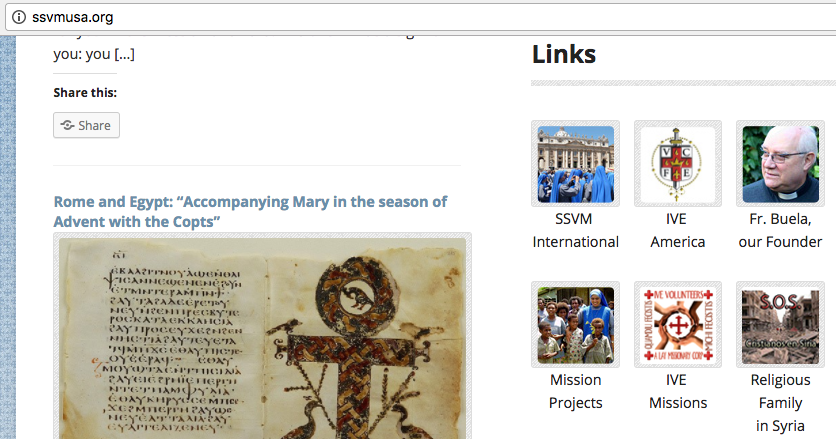This screenshot has height=439, width=836.
Task: Click the site info icon in address bar
Action: (x=19, y=17)
